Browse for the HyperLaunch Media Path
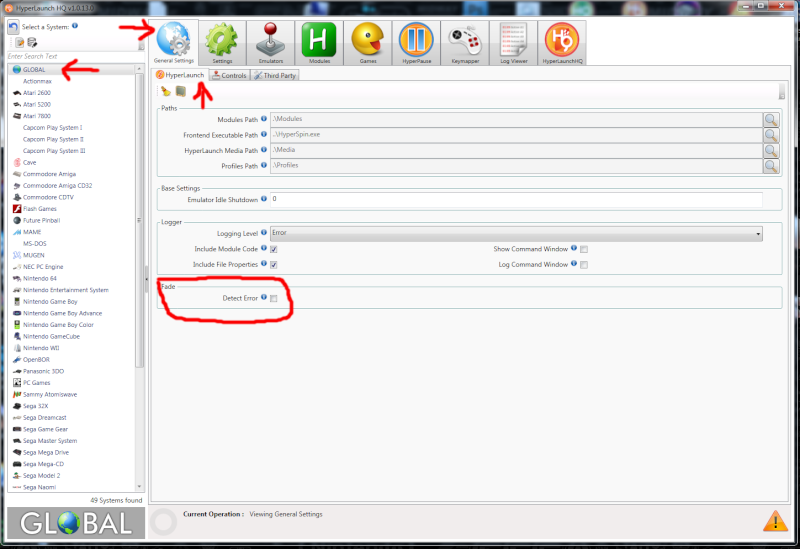 (x=771, y=151)
